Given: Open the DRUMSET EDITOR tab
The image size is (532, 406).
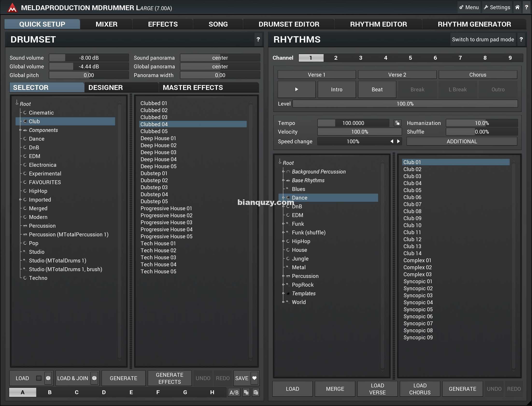Looking at the screenshot, I should tap(289, 24).
